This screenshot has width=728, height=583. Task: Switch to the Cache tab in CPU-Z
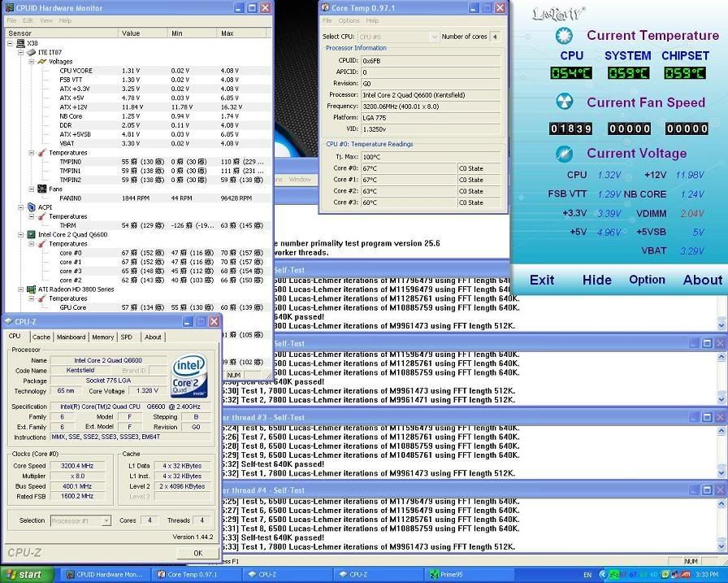41,337
